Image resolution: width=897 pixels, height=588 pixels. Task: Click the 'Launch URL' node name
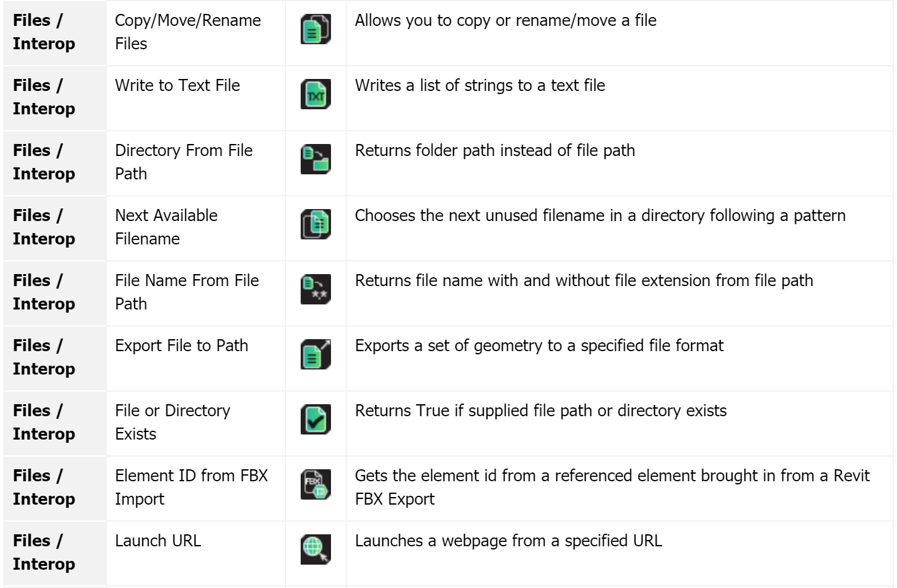[158, 541]
